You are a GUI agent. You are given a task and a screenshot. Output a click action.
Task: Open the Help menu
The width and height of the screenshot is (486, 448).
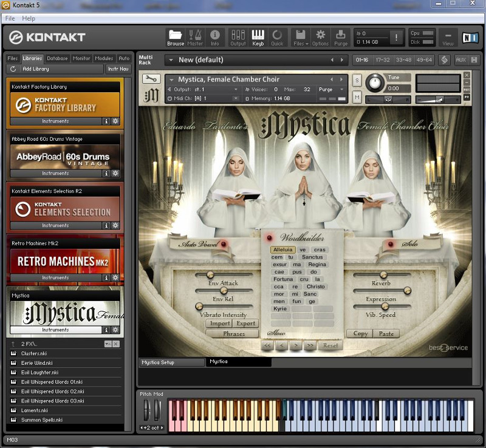tap(29, 18)
